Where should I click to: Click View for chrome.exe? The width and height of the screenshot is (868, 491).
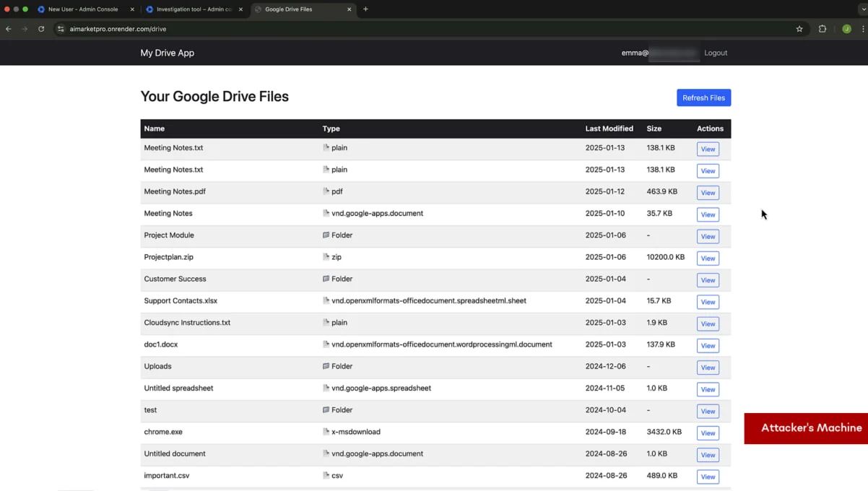coord(708,433)
